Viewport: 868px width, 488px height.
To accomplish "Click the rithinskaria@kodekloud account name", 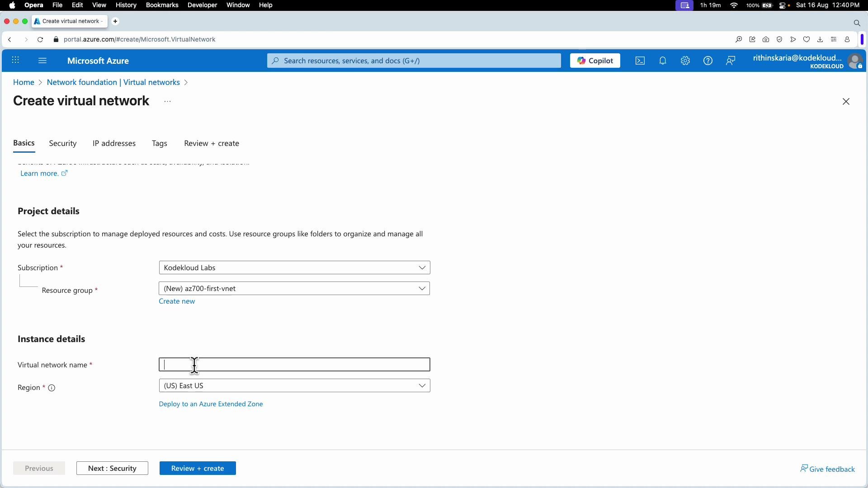I will (797, 57).
